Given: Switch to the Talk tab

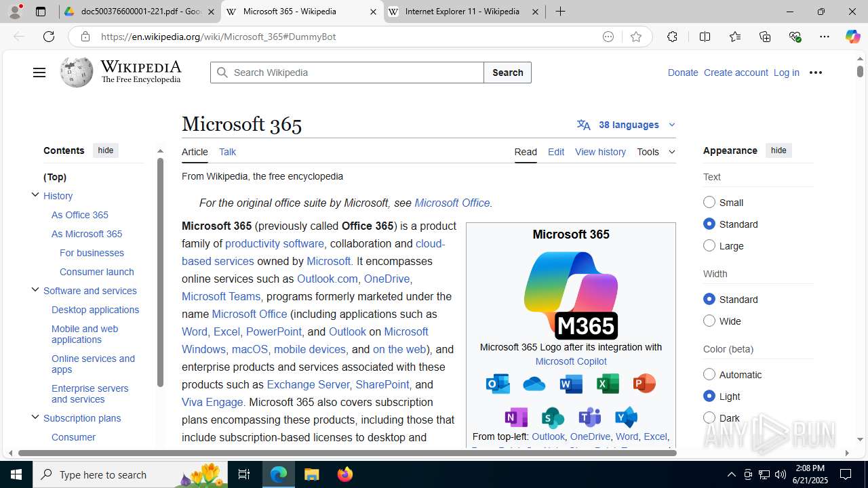Looking at the screenshot, I should [x=227, y=152].
